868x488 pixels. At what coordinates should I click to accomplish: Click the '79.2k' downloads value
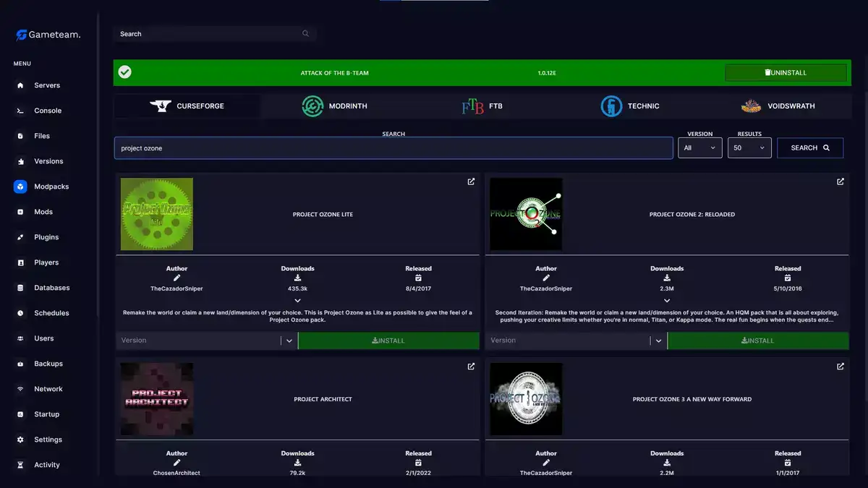tap(298, 474)
